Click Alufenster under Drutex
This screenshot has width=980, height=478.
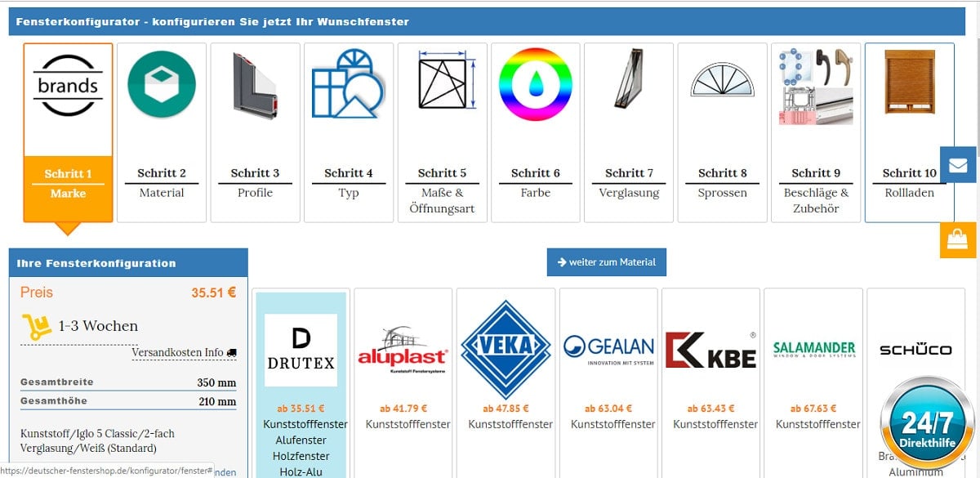coord(302,440)
